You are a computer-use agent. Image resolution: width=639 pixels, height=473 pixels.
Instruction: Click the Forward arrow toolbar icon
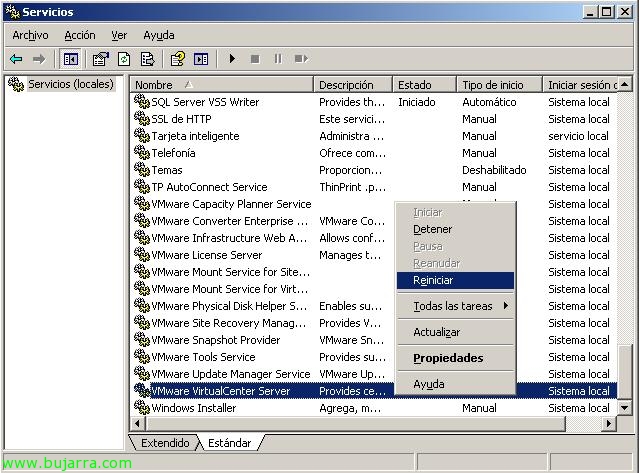[x=39, y=59]
